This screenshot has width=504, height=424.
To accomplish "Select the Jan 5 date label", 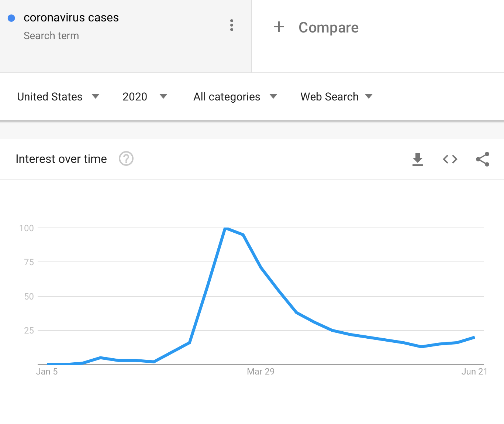I will 47,372.
